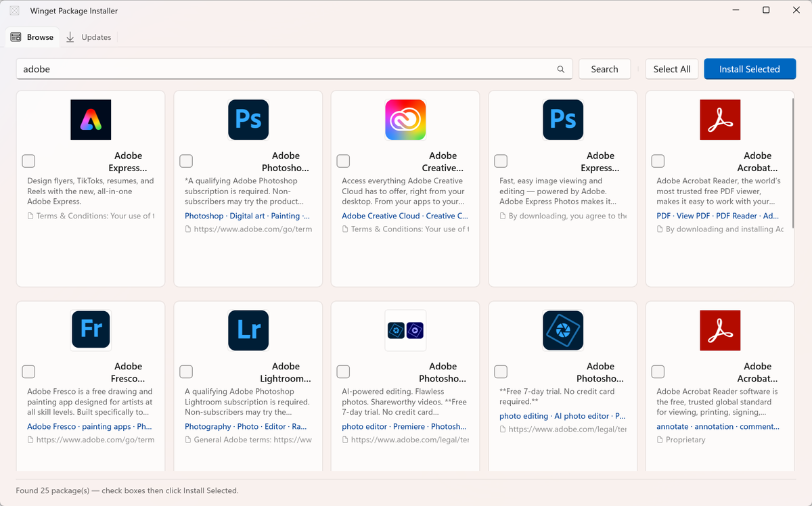Image resolution: width=812 pixels, height=506 pixels.
Task: Click the Adobe Lightroom Lr icon
Action: pyautogui.click(x=248, y=330)
